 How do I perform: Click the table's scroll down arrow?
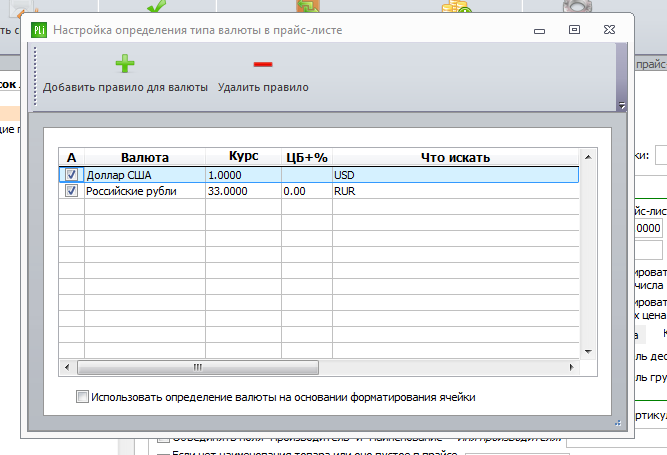pos(588,352)
